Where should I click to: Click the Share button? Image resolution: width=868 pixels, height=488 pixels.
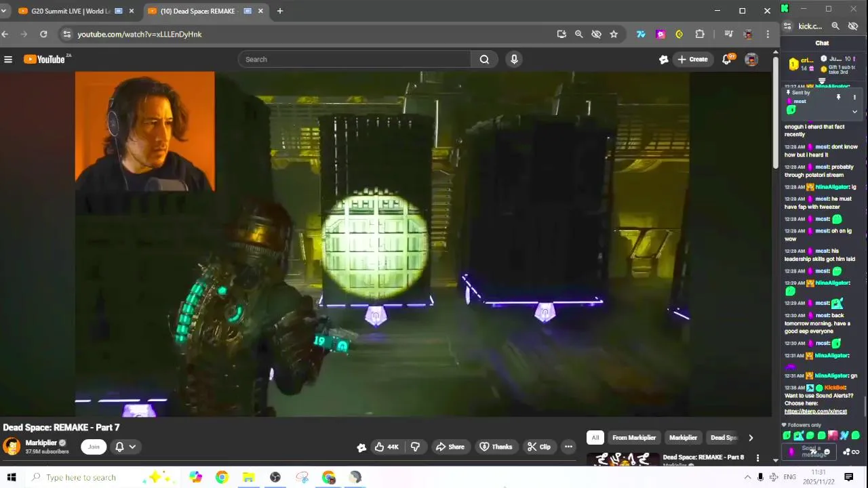pyautogui.click(x=450, y=447)
